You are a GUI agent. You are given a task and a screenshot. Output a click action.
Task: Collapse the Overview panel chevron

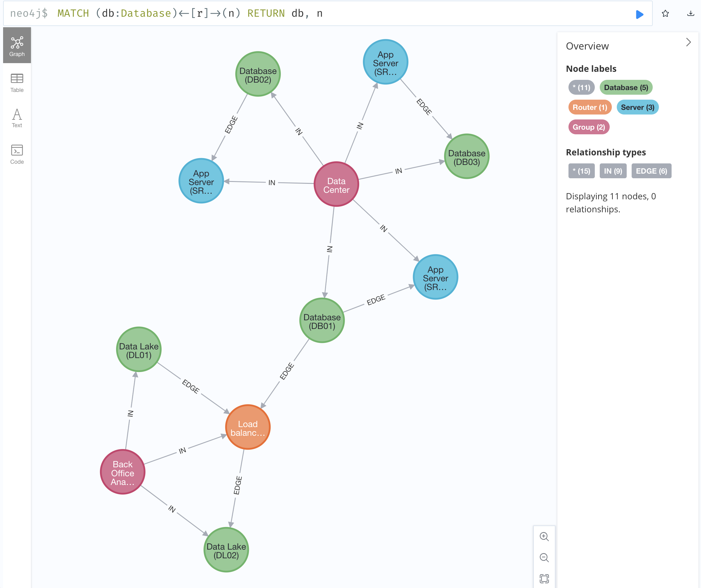click(x=688, y=42)
